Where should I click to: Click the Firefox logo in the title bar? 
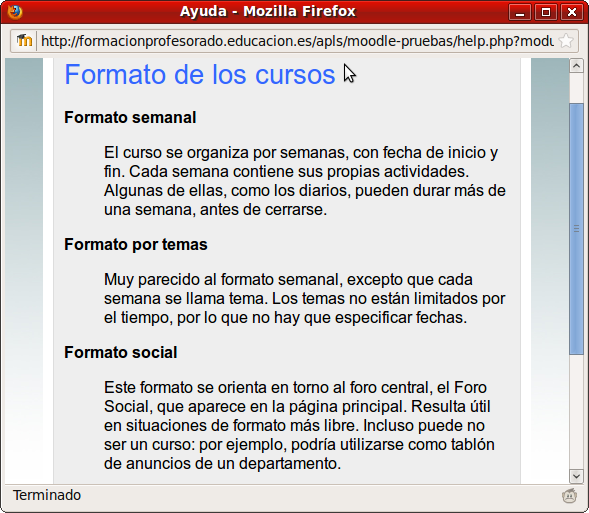(x=14, y=12)
